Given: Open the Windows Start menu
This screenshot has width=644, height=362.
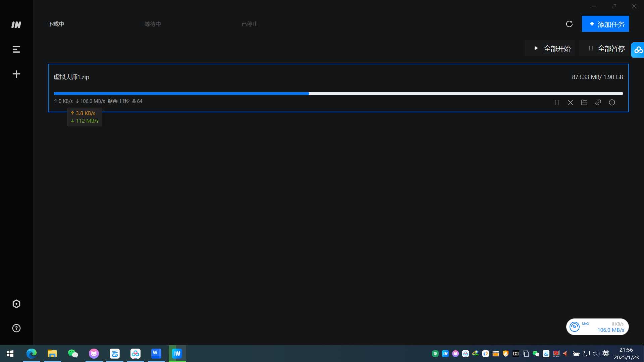Looking at the screenshot, I should [10, 354].
